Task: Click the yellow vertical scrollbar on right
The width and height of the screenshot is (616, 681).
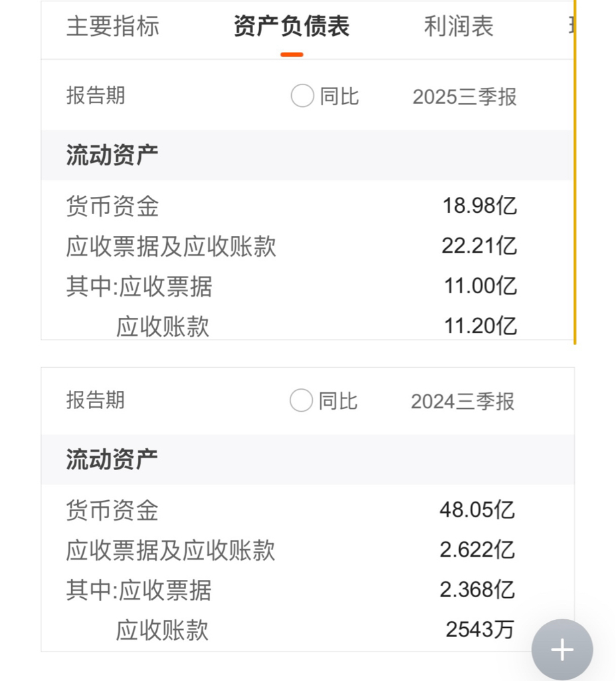Action: [575, 173]
